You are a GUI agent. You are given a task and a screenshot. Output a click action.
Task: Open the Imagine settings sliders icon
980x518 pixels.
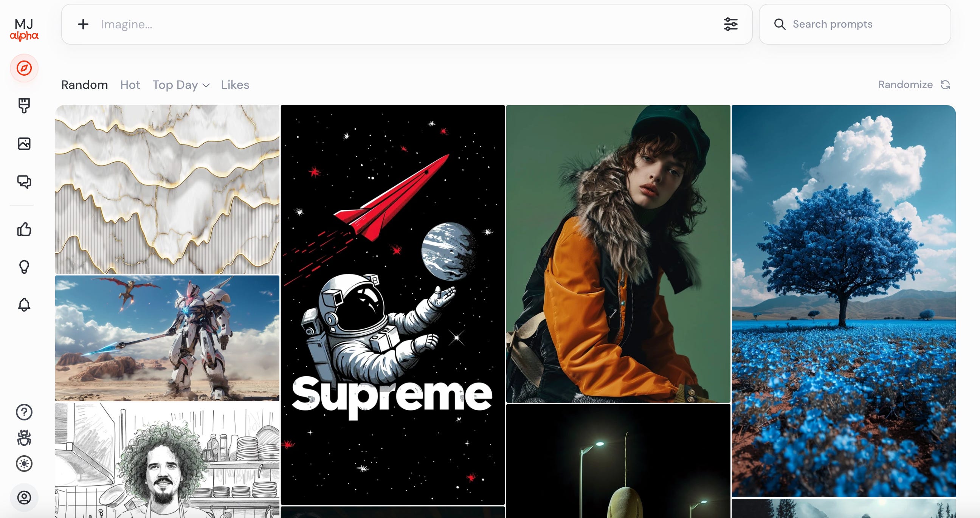pyautogui.click(x=730, y=24)
